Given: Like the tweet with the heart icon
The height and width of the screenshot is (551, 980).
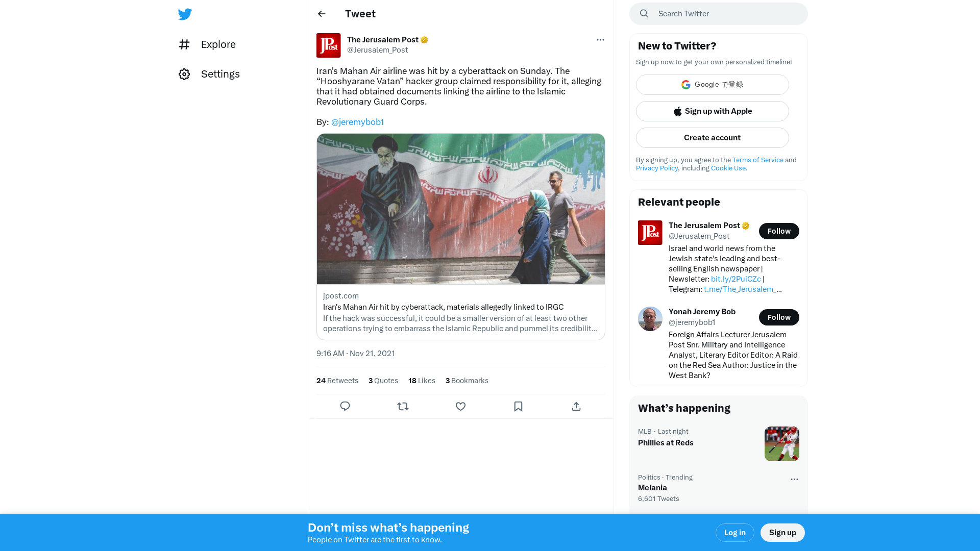Looking at the screenshot, I should click(x=461, y=407).
